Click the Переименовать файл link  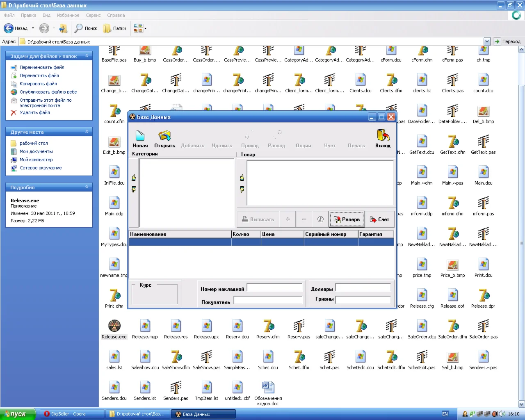(x=42, y=67)
